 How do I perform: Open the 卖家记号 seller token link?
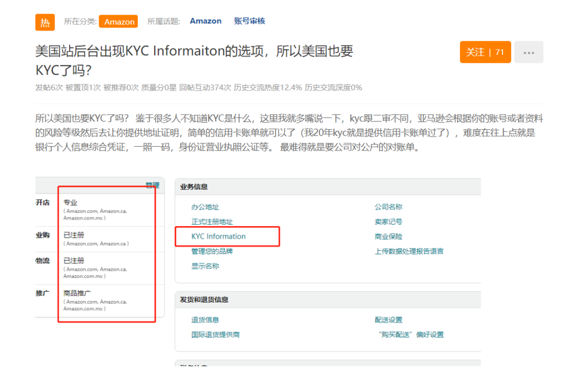(x=388, y=222)
